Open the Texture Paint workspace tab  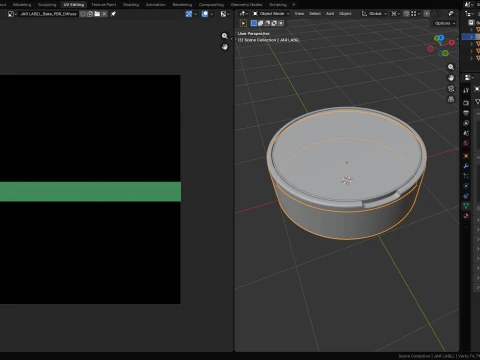point(103,5)
